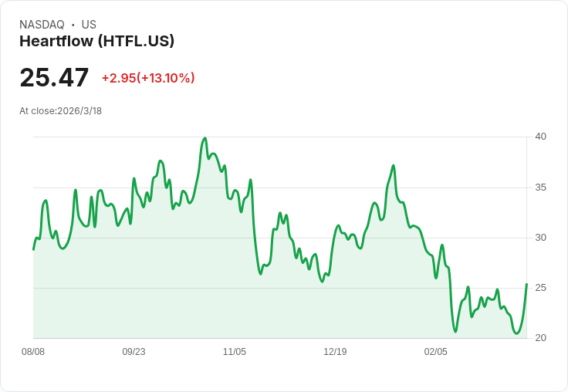The width and height of the screenshot is (568, 392).
Task: Click the 35 y-axis price label
Action: click(x=540, y=188)
